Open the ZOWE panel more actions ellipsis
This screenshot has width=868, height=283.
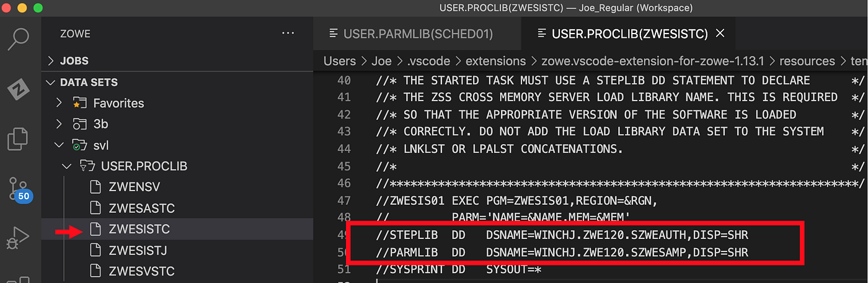point(288,34)
